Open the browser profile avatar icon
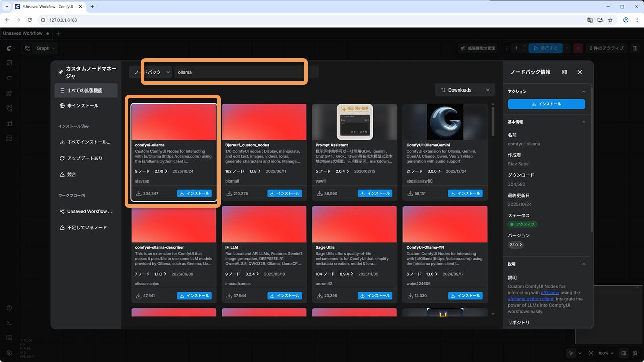Viewport: 644px width, 362px height. coord(626,20)
